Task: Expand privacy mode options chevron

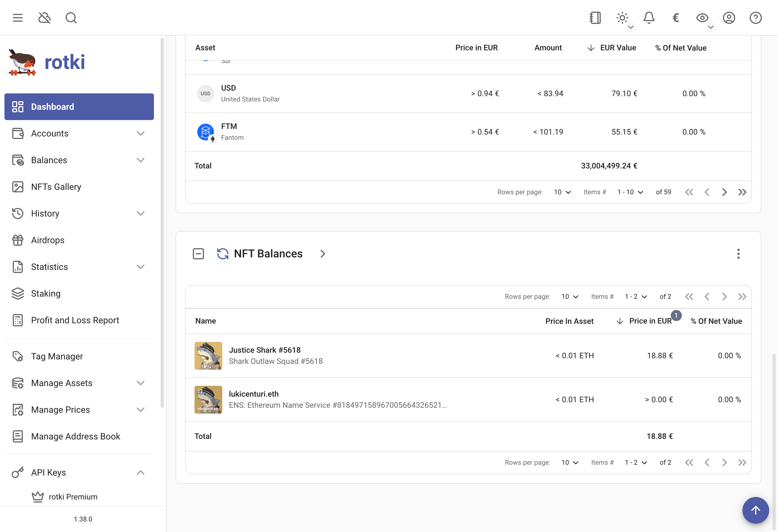Action: (711, 27)
